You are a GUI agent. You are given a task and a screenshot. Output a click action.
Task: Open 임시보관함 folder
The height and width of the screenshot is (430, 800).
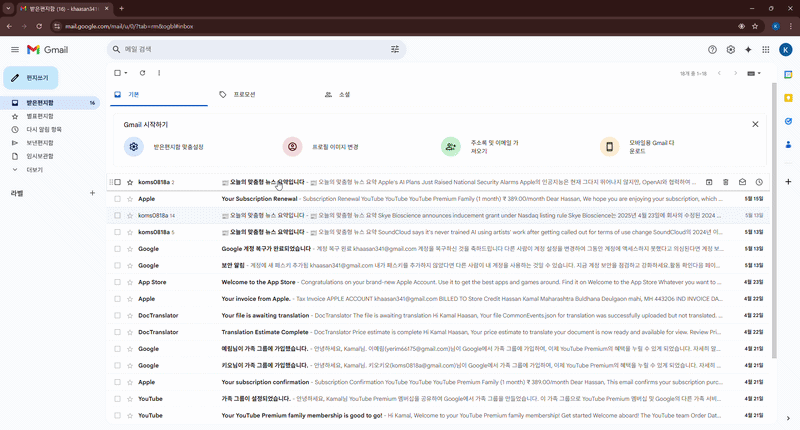(x=50, y=156)
